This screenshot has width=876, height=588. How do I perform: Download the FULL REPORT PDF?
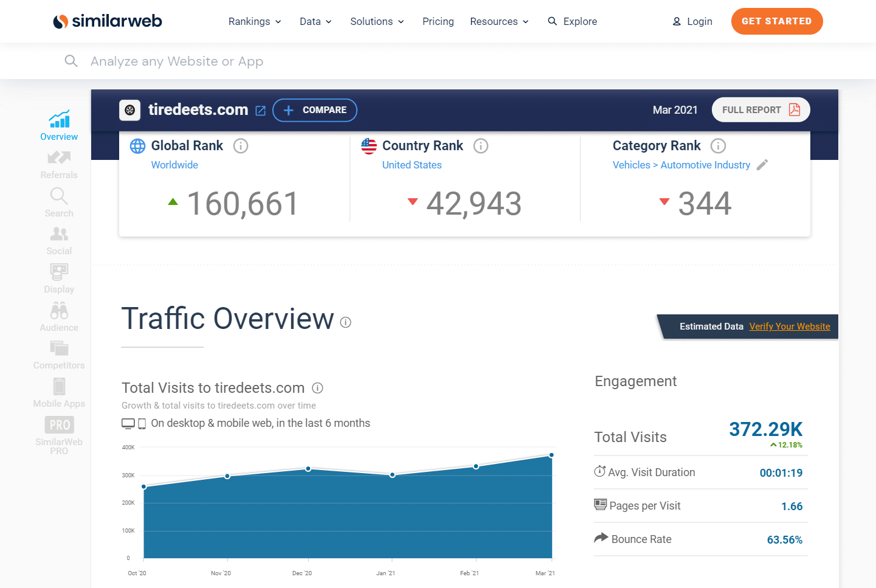click(760, 110)
